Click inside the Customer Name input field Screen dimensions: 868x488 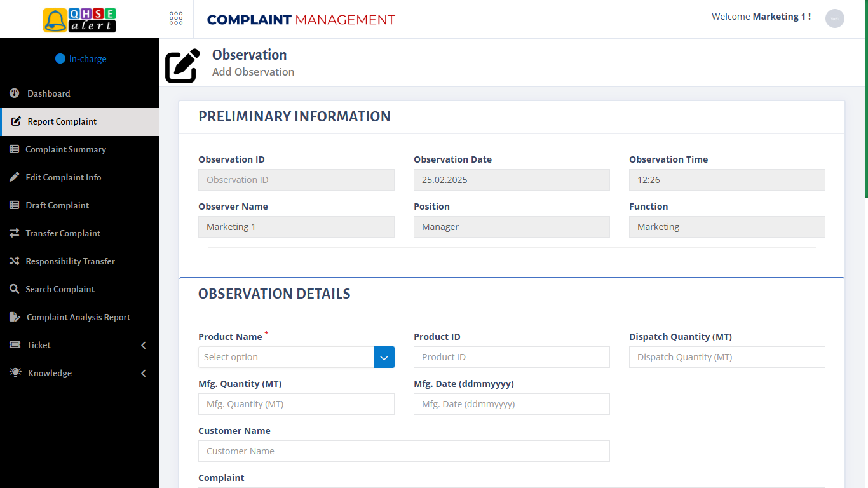click(x=403, y=451)
